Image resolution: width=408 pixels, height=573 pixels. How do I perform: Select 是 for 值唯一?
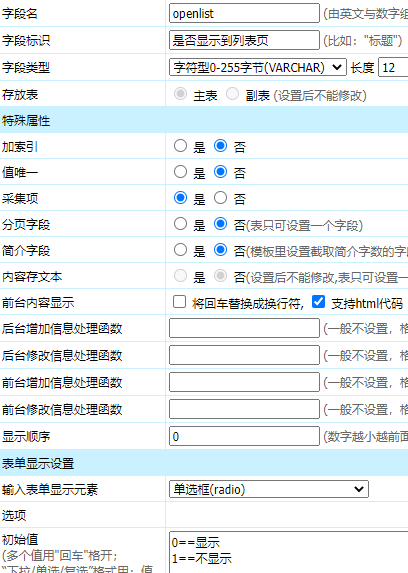(x=180, y=172)
